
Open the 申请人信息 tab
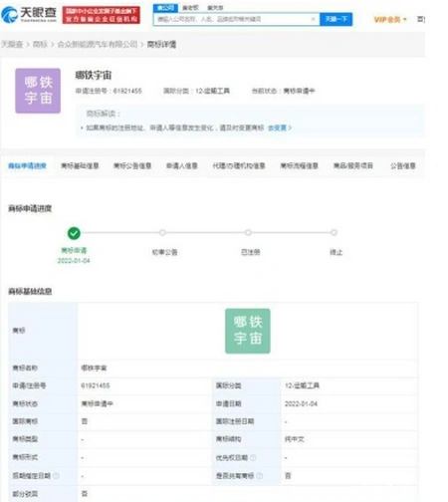pos(182,165)
